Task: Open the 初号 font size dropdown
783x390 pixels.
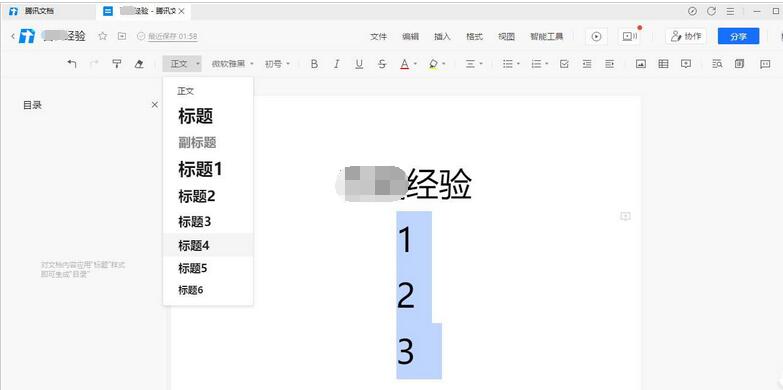Action: click(277, 64)
